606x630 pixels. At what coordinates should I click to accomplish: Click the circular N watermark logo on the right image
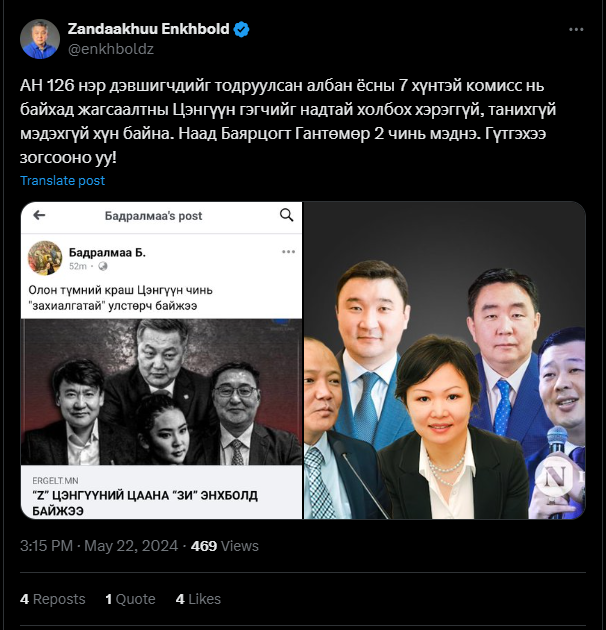click(x=555, y=477)
